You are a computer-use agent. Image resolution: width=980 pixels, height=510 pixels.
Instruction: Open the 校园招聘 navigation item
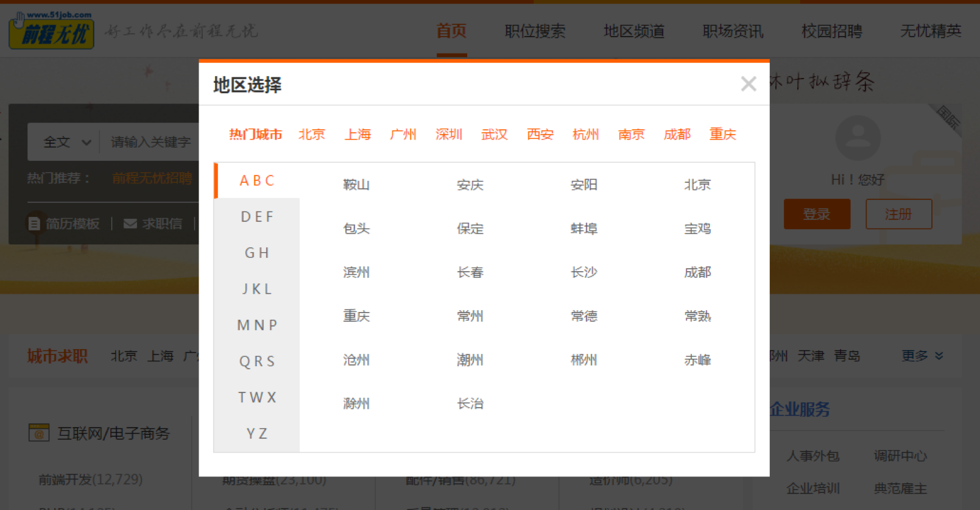[832, 31]
